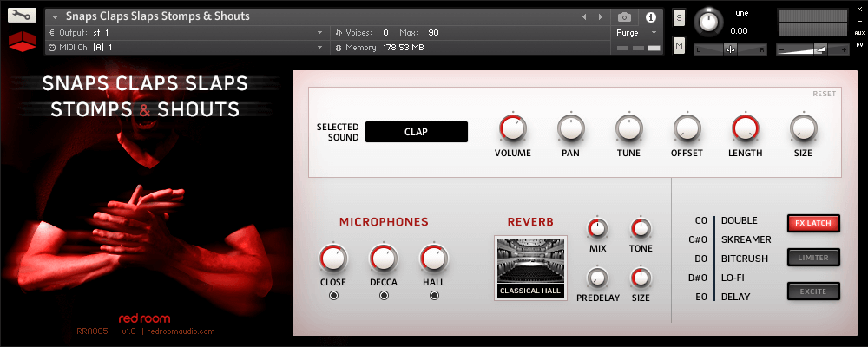Go to the previous instrument arrow
This screenshot has width=868, height=347.
584,17
